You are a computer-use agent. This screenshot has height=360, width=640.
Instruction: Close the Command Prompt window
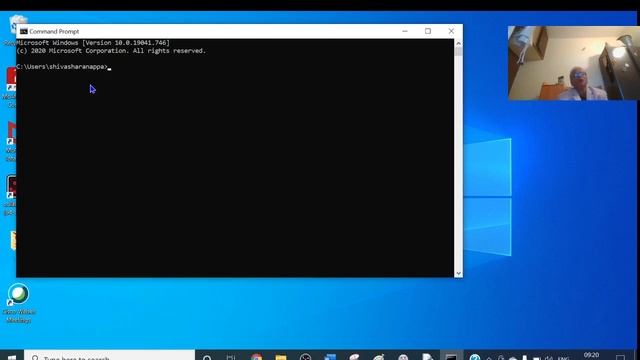coord(451,31)
